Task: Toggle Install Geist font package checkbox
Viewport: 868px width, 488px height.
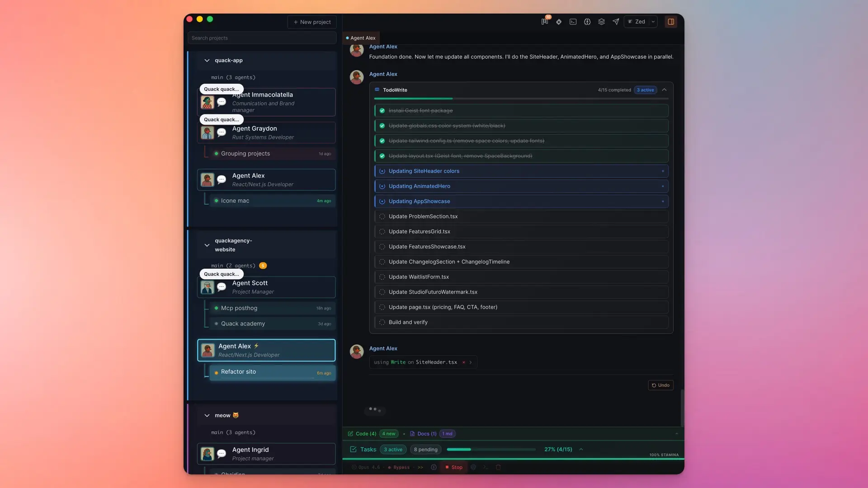Action: pyautogui.click(x=382, y=111)
